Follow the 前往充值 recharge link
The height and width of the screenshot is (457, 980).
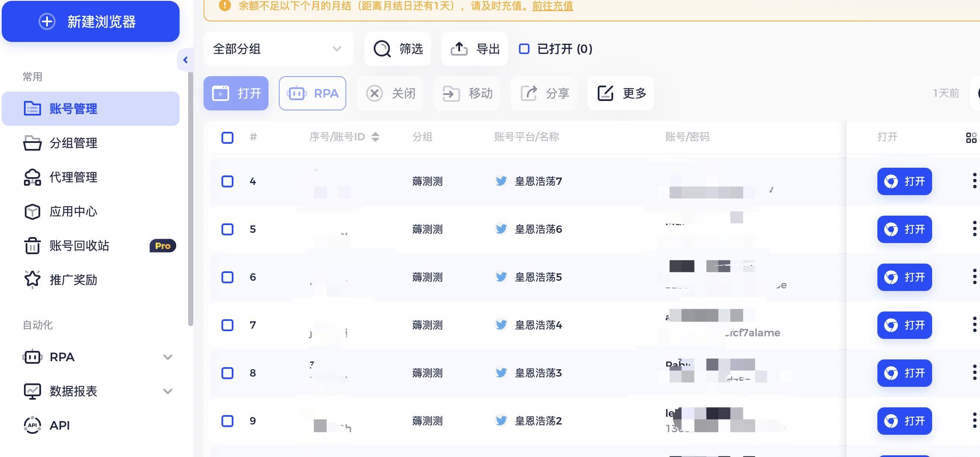click(x=552, y=6)
